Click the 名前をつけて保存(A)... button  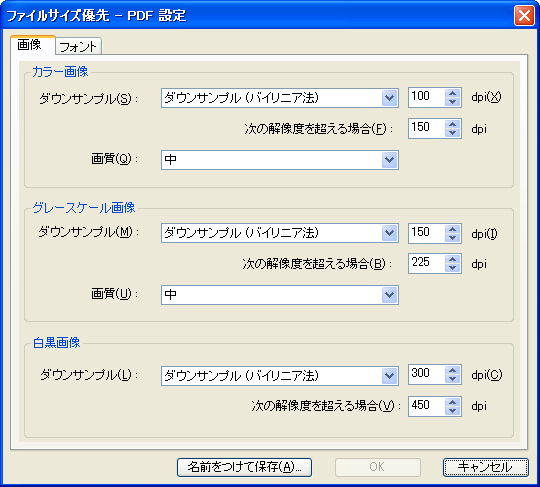245,467
